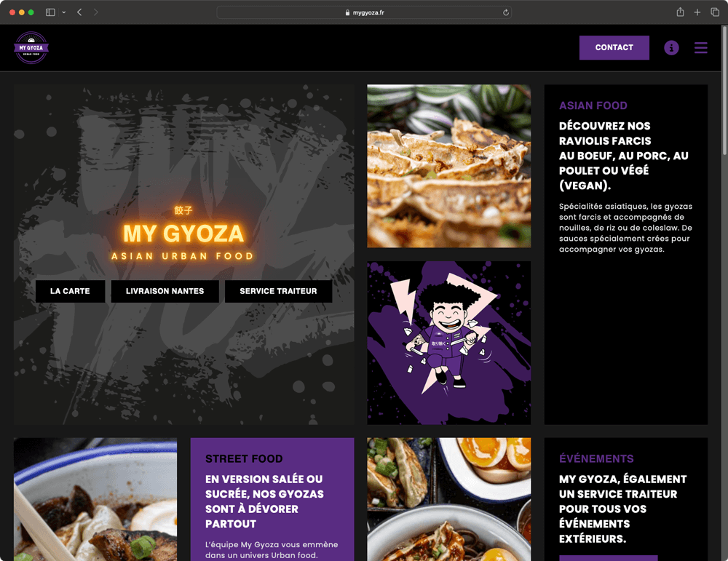
Task: Click the ramen eggs and gyoza photo
Action: [448, 499]
